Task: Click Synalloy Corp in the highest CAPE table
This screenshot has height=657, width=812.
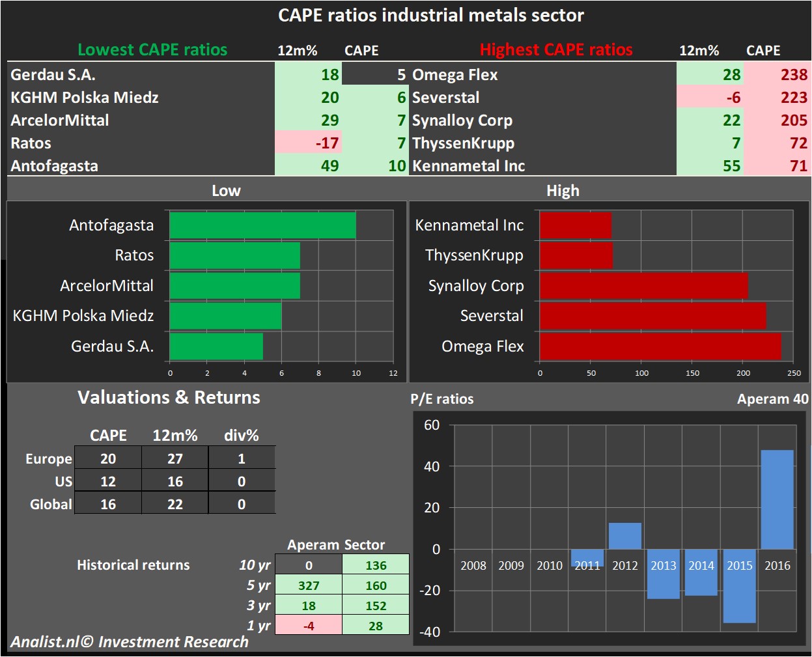Action: pyautogui.click(x=462, y=120)
